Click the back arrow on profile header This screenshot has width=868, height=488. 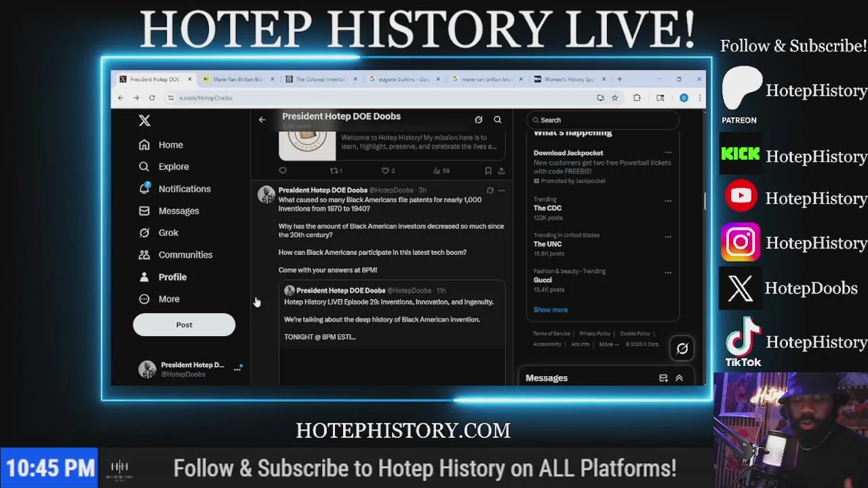262,120
